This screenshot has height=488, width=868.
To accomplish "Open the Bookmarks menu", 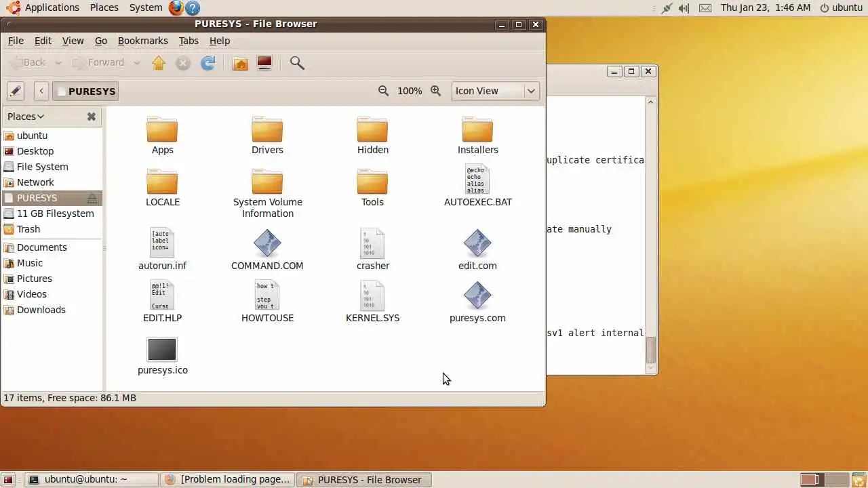I will 143,41.
